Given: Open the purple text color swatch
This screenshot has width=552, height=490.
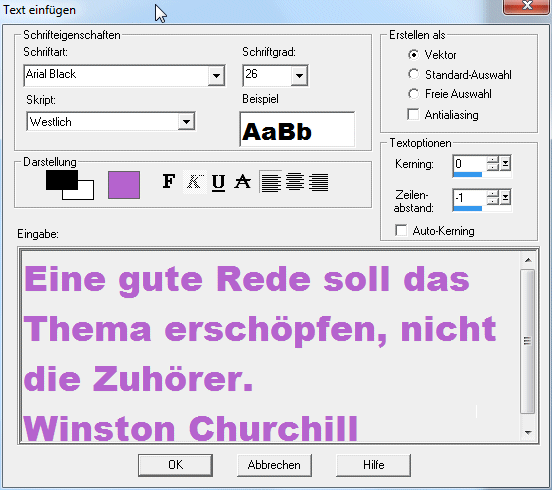Looking at the screenshot, I should click(124, 185).
